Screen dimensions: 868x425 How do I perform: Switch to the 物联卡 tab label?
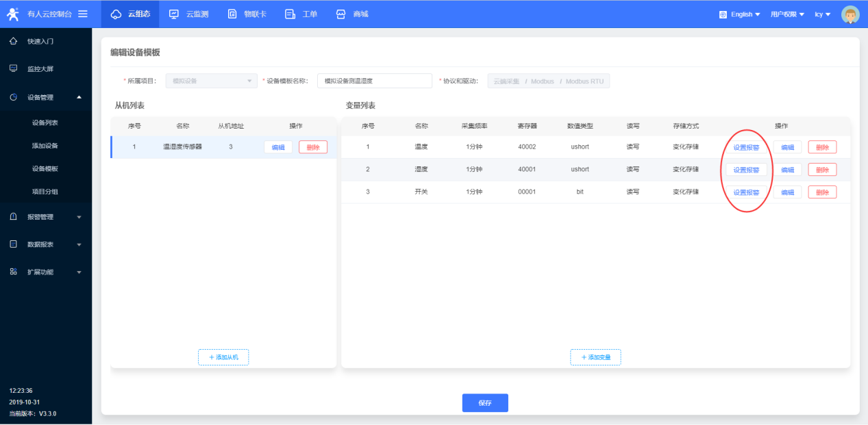[256, 14]
